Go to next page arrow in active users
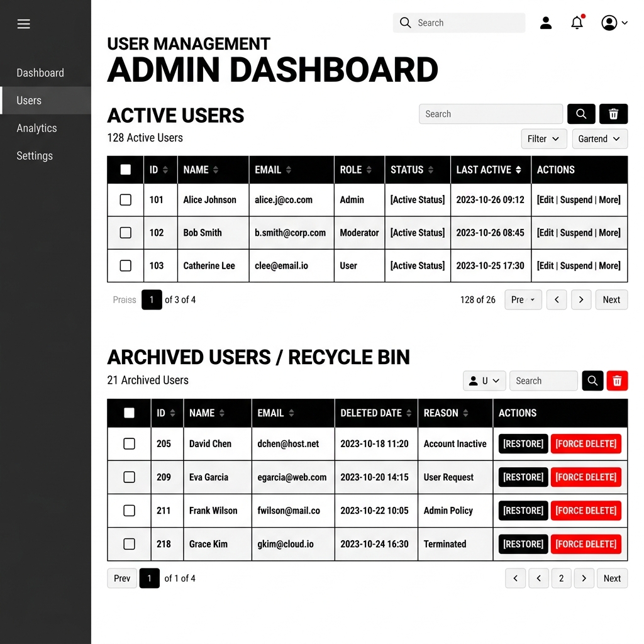 pos(580,299)
